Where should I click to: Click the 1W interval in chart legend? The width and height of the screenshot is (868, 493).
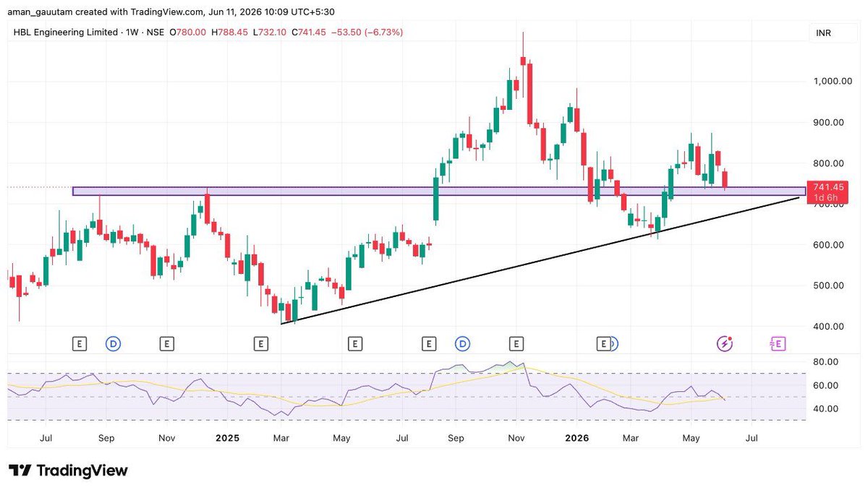click(x=132, y=33)
